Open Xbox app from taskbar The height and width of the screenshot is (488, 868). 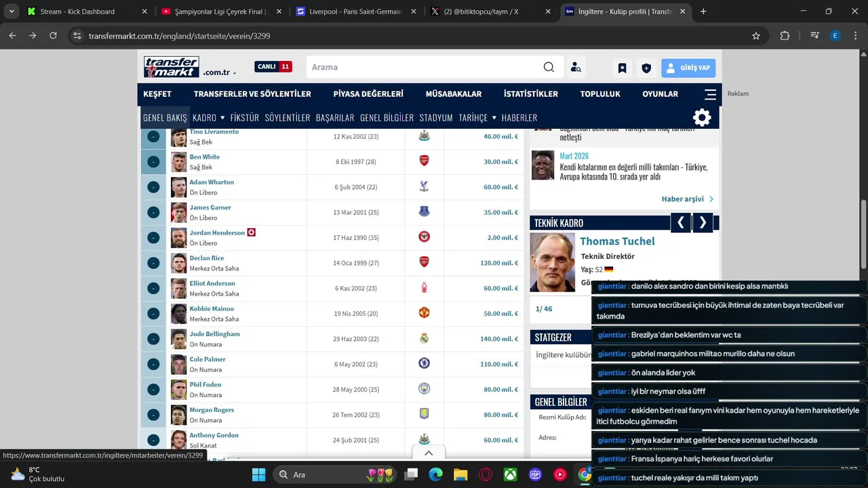pos(510,474)
